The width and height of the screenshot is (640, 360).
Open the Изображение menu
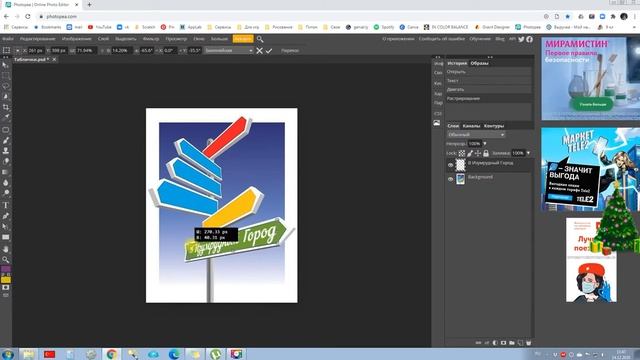tap(77, 39)
